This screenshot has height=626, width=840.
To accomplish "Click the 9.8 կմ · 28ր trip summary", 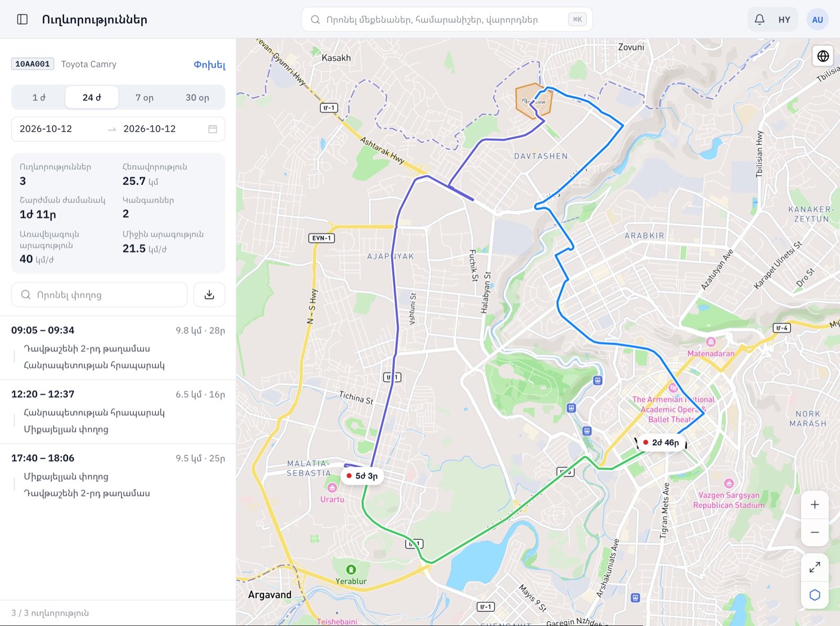I will coord(200,330).
